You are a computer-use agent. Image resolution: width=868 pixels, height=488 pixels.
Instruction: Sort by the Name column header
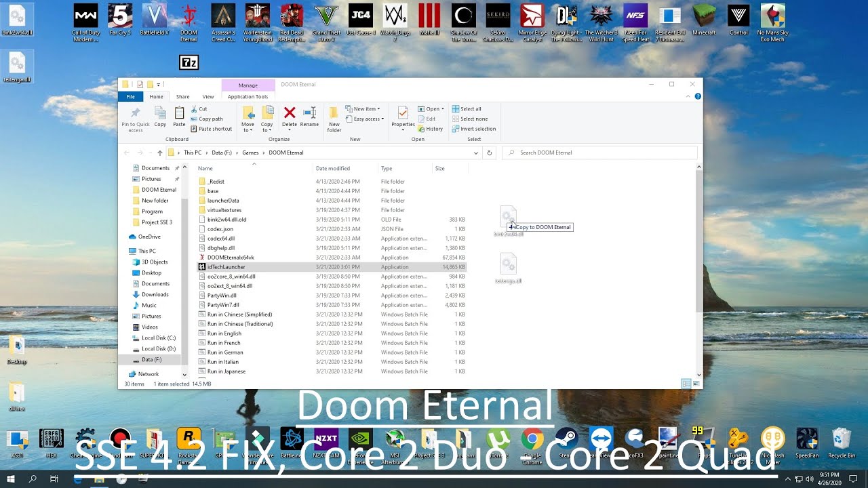205,168
